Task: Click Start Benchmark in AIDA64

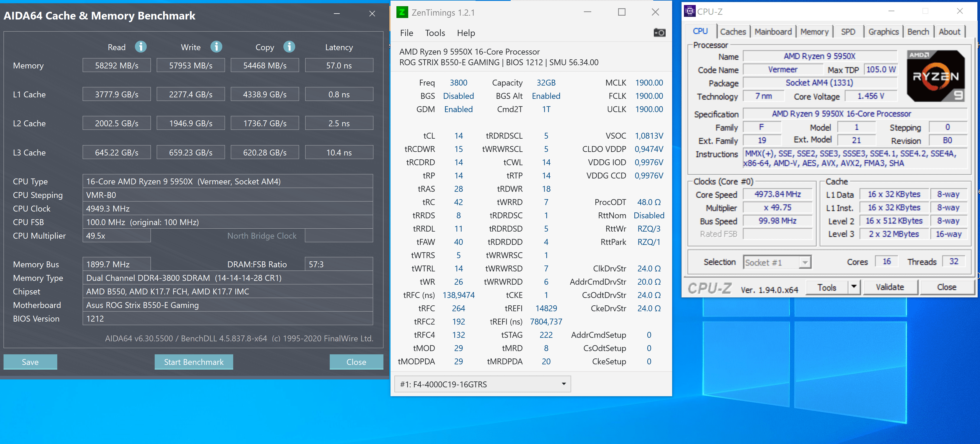Action: 194,362
